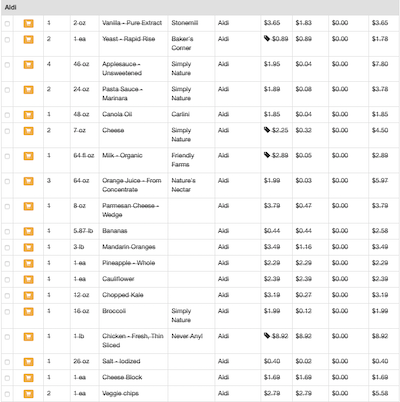
Task: Select the Baker's Corner brand text
Action: tap(182, 43)
